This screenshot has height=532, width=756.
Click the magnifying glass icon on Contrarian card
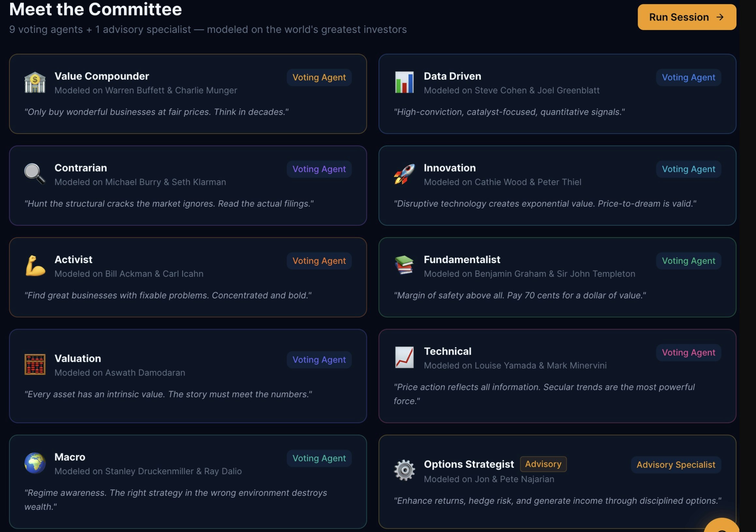[x=34, y=174]
